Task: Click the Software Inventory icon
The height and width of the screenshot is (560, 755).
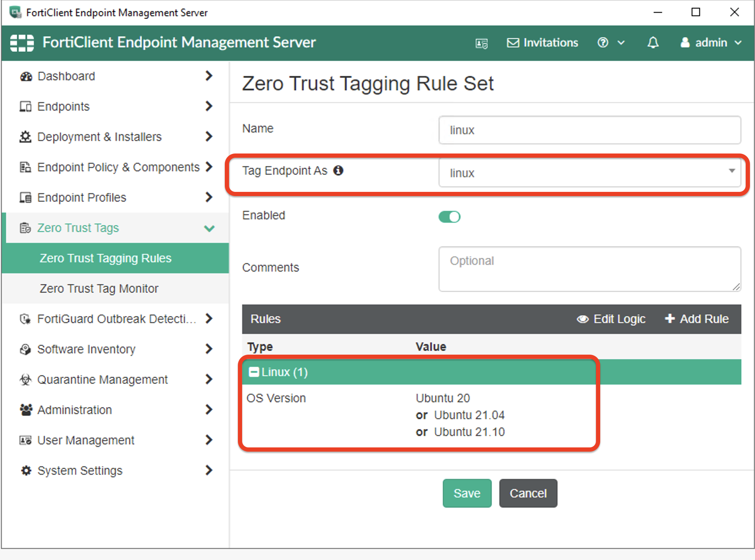Action: [x=25, y=350]
